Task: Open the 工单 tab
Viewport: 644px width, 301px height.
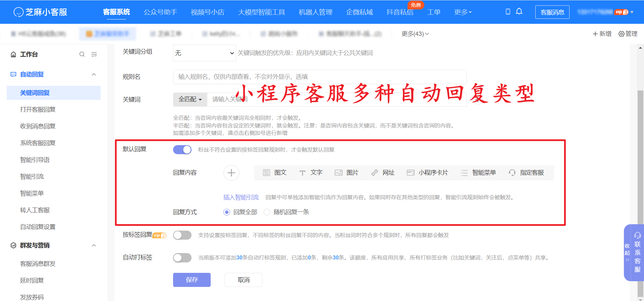Action: click(434, 12)
